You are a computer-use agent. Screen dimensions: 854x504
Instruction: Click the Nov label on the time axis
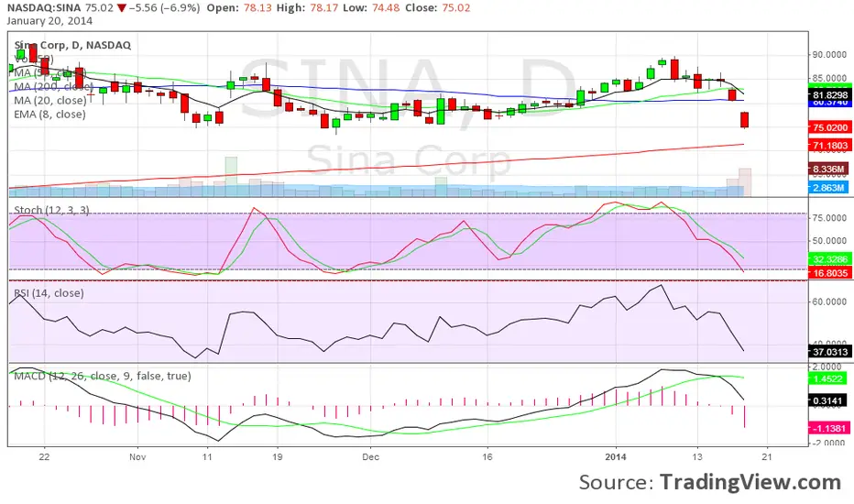[137, 456]
